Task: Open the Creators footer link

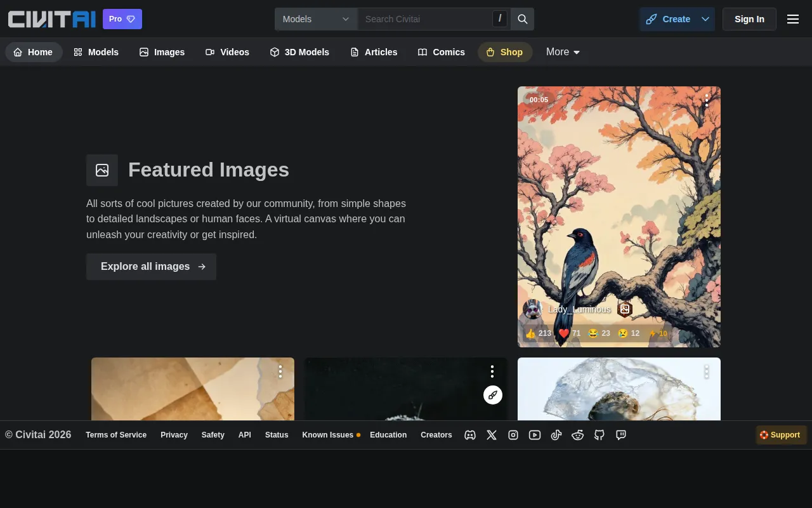Action: pyautogui.click(x=436, y=435)
